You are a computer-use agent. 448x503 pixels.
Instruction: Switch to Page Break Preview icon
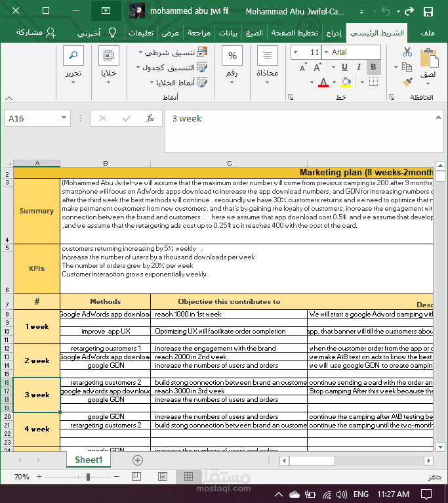[x=136, y=477]
